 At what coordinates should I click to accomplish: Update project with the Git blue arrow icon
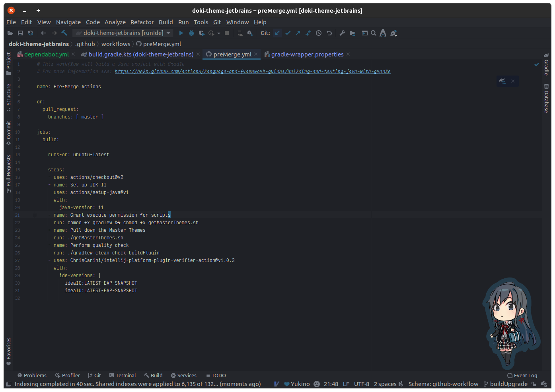coord(277,33)
